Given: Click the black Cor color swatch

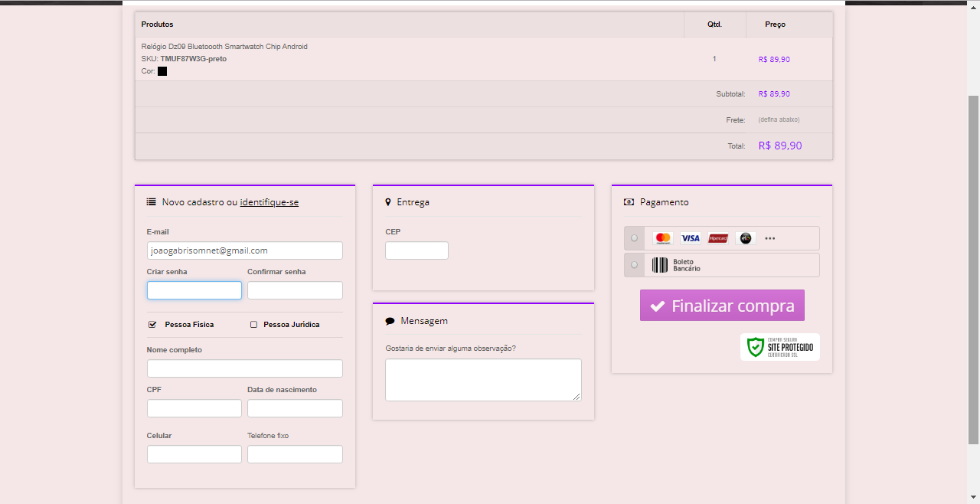Looking at the screenshot, I should [x=162, y=71].
